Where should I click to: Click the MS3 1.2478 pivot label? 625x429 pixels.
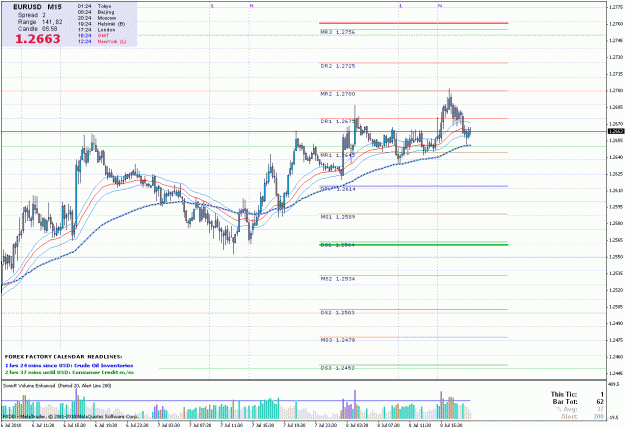338,340
